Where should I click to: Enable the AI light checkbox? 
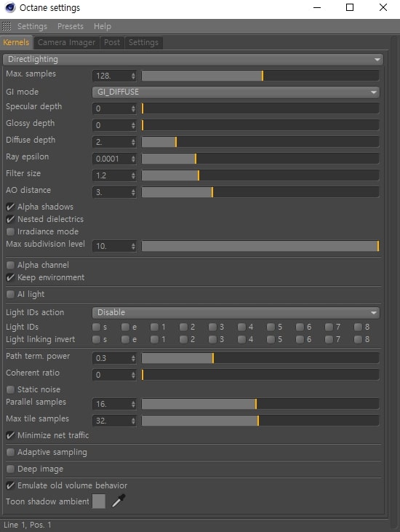tap(10, 294)
